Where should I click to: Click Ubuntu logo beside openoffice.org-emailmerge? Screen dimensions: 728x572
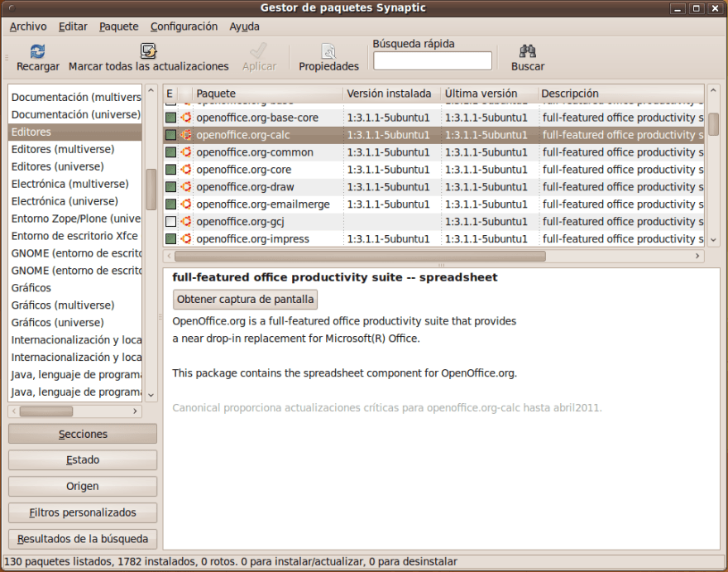(185, 204)
